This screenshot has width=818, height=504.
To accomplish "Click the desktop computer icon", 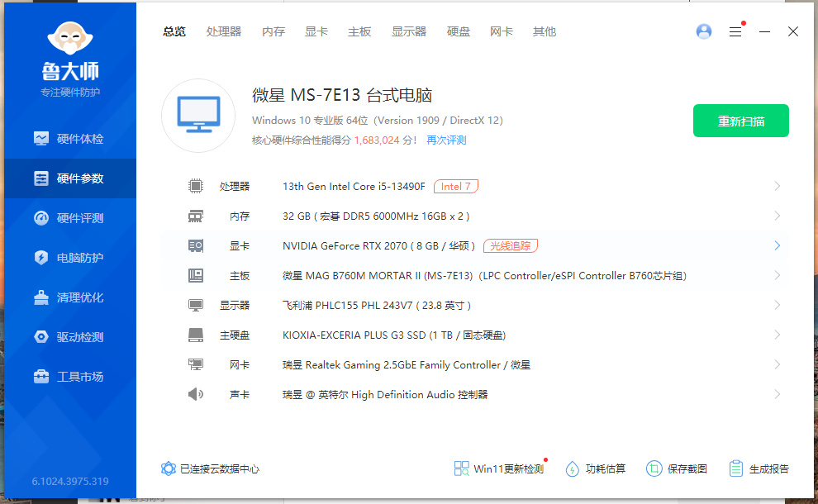I will click(198, 116).
